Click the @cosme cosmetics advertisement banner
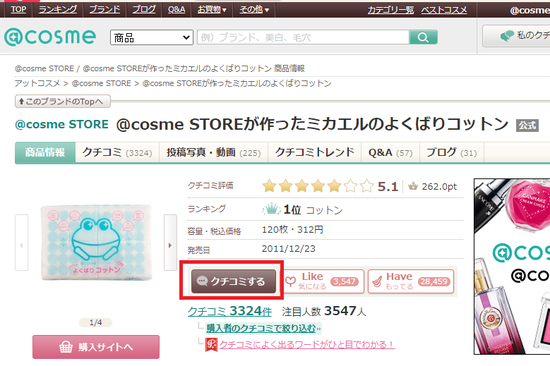The width and height of the screenshot is (550, 366). (x=512, y=267)
